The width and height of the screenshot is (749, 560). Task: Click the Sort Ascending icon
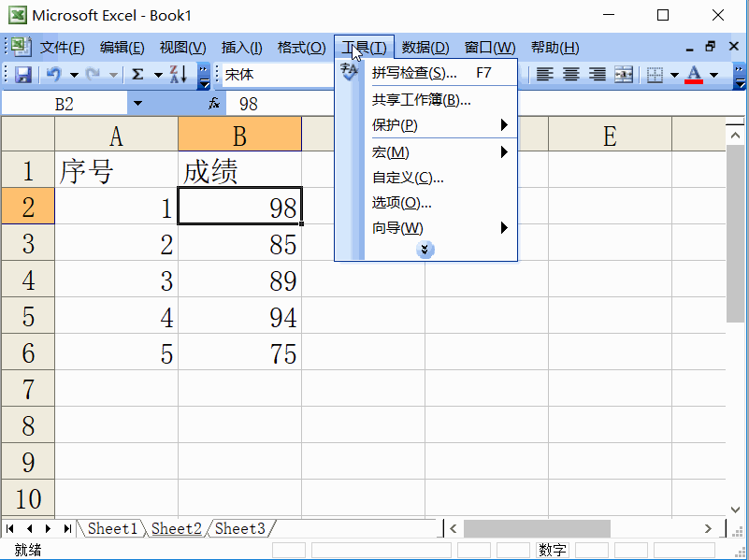coord(178,75)
